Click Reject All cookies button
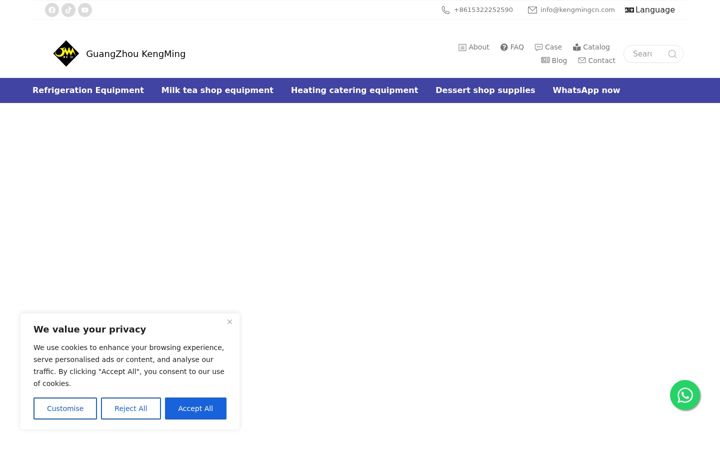The image size is (720, 450). click(131, 408)
